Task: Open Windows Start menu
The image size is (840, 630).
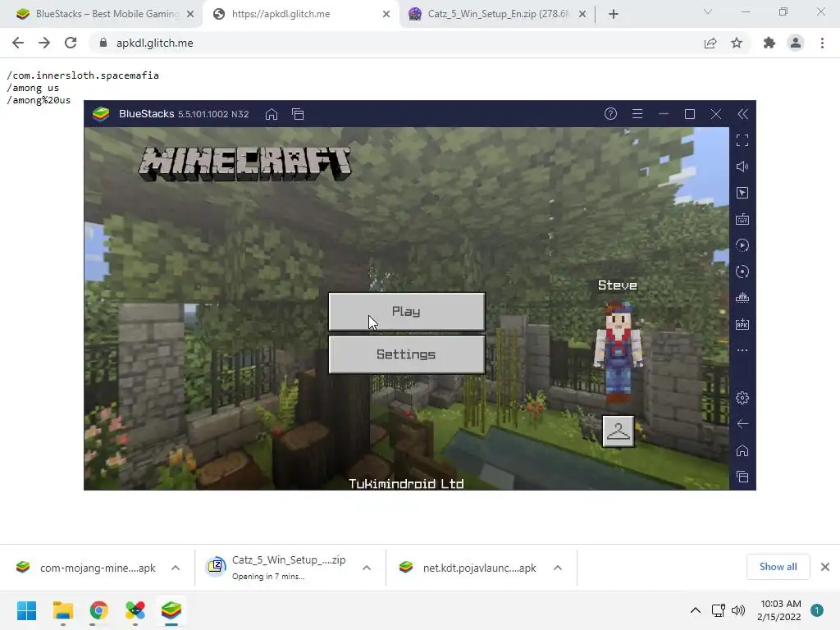Action: click(x=27, y=610)
